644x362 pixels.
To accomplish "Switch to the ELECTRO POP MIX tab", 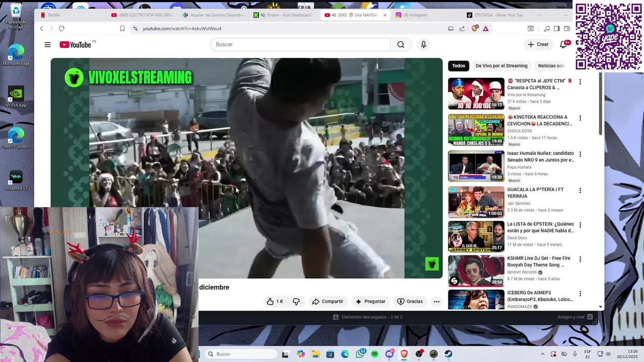I will coord(142,15).
